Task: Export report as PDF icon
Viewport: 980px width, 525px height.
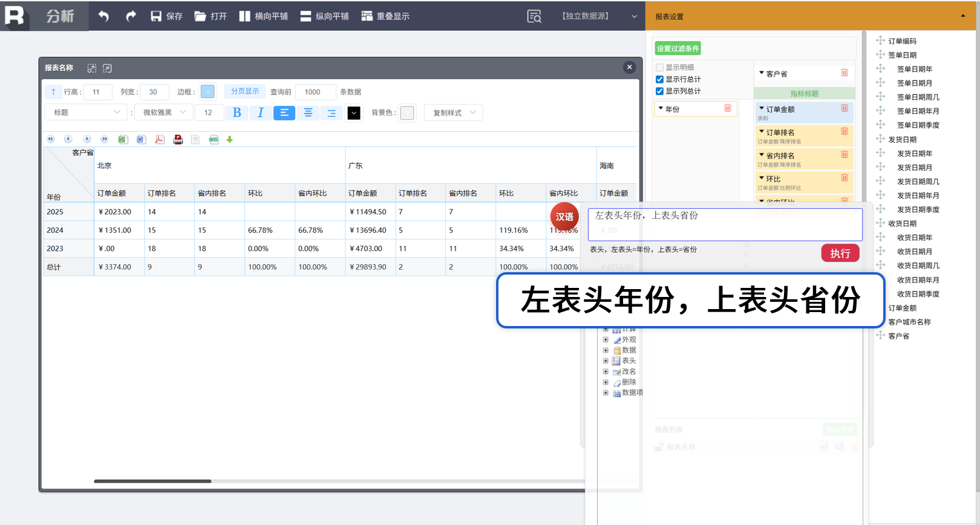Action: point(159,139)
